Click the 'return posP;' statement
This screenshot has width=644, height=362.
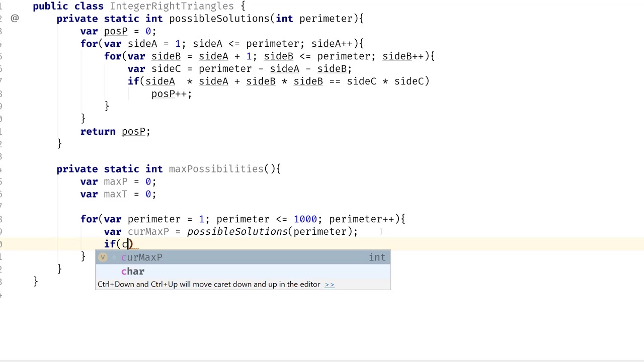(115, 132)
